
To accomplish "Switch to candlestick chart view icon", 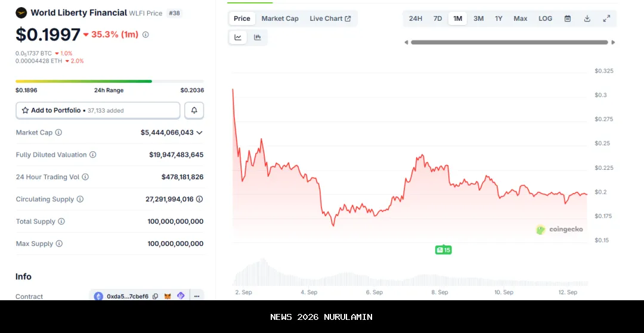I will click(258, 38).
